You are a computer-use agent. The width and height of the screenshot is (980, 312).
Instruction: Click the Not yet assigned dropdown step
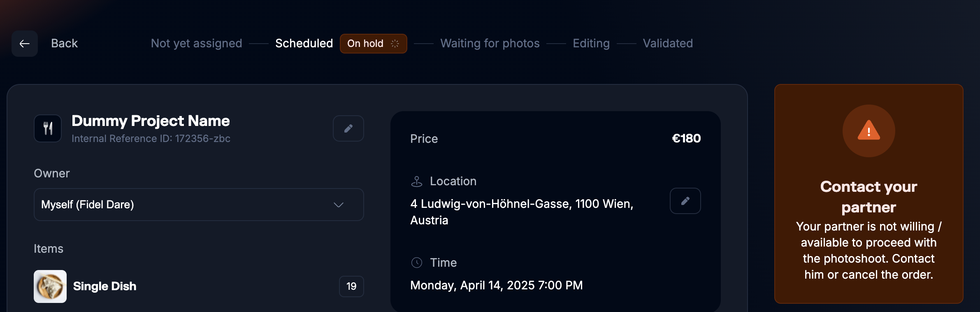pyautogui.click(x=196, y=43)
